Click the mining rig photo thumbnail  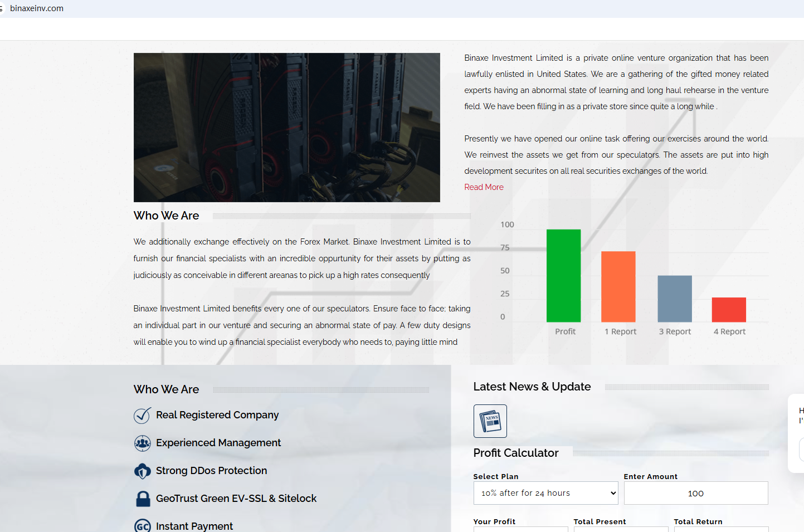click(x=287, y=128)
